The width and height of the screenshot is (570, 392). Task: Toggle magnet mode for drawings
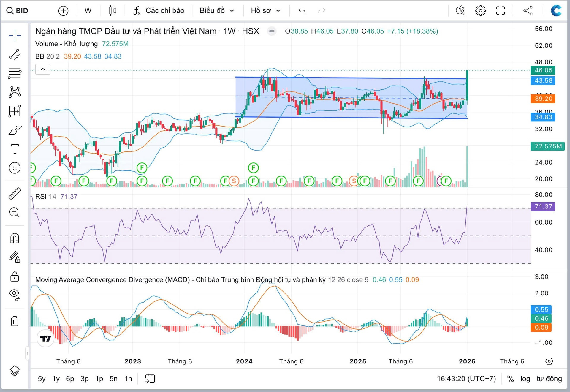tap(15, 238)
